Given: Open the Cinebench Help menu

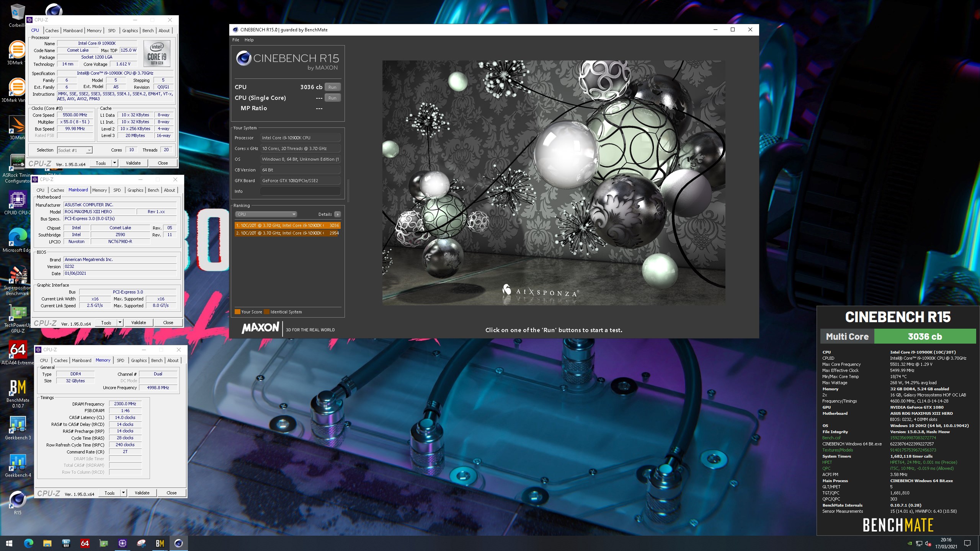Looking at the screenshot, I should [249, 40].
